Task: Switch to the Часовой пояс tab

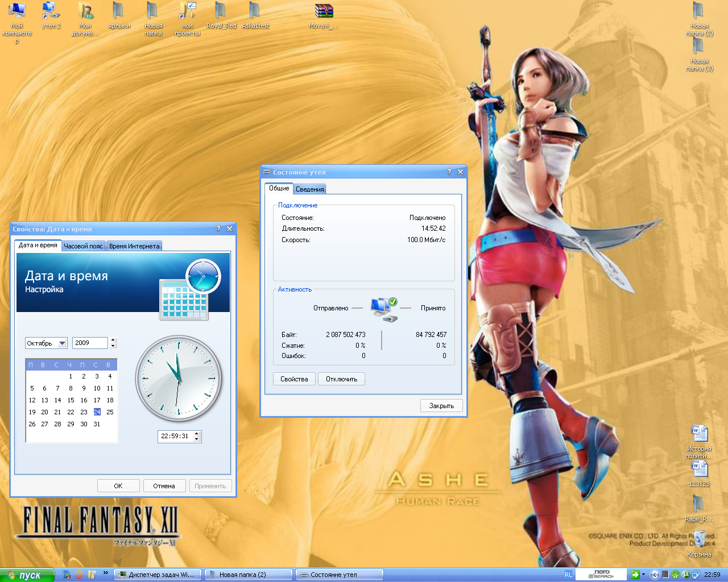Action: (83, 246)
